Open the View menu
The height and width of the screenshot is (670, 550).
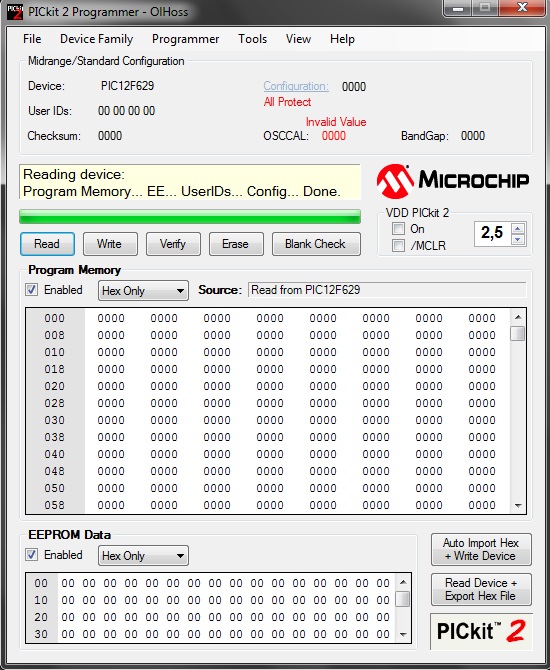point(298,39)
